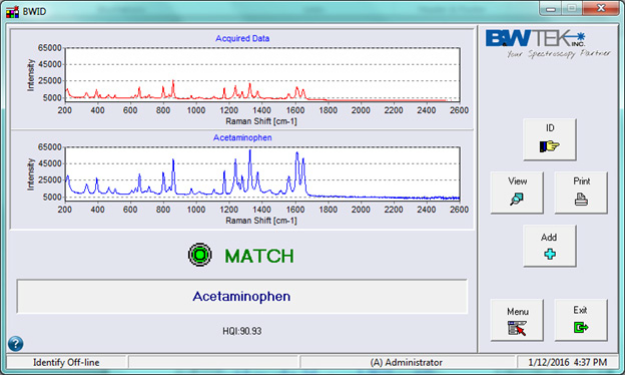The width and height of the screenshot is (625, 375).
Task: Close the BWID window
Action: [601, 8]
